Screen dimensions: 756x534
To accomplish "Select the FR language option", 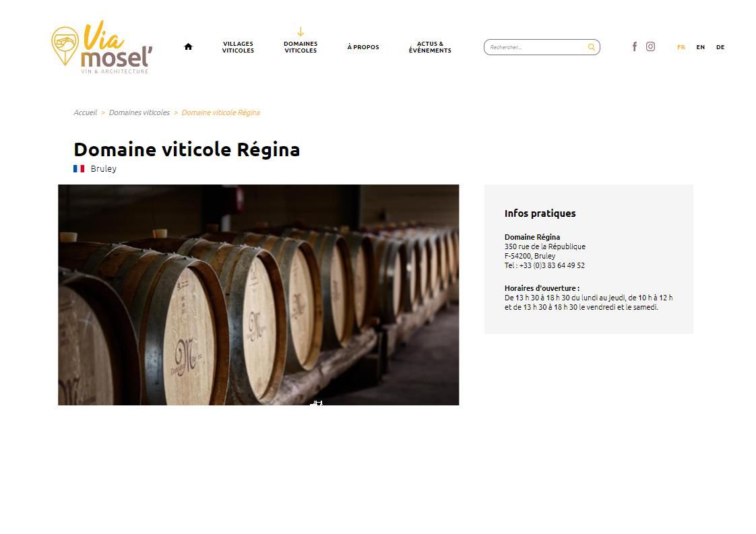I will tap(681, 47).
